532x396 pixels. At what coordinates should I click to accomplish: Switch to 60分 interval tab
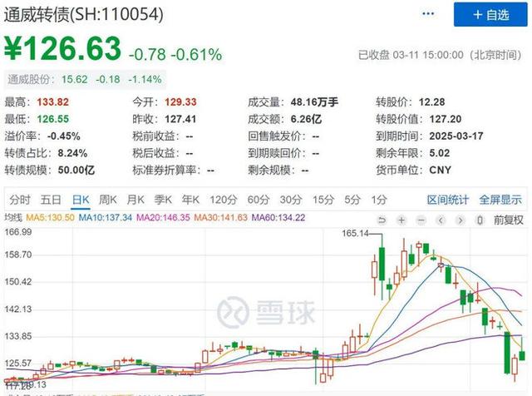click(259, 200)
